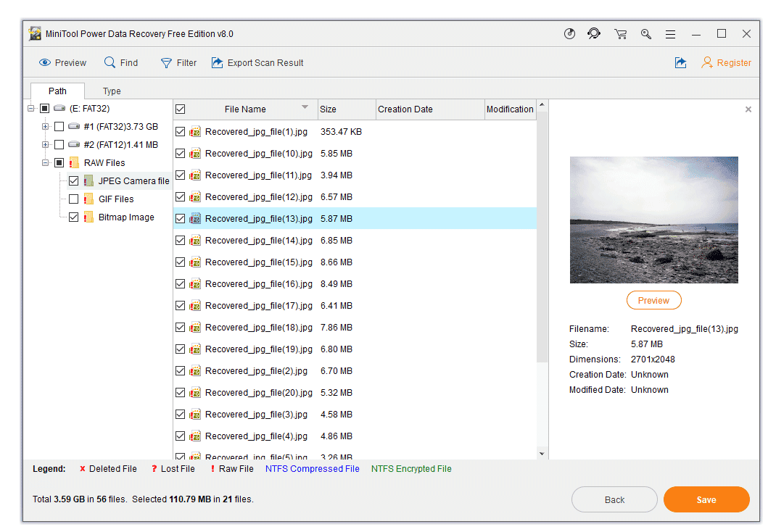The height and width of the screenshot is (532, 776).
Task: Sort by the Size column header
Action: click(347, 109)
